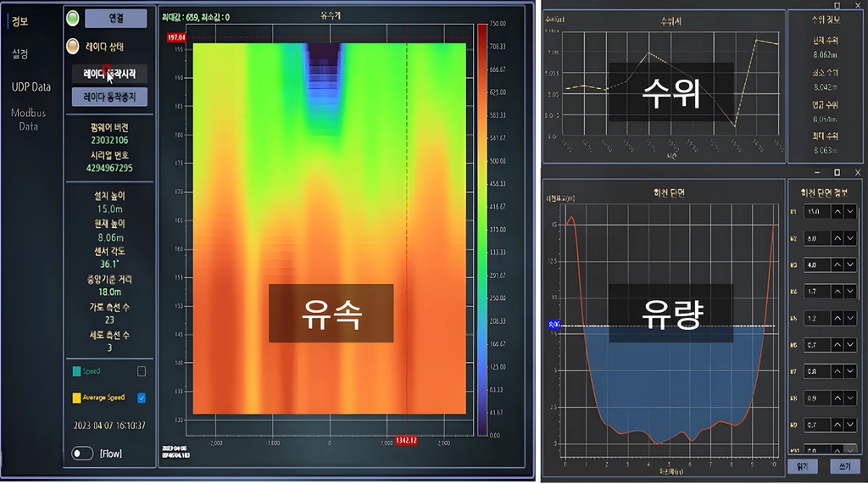Increase the first cross-section value 15.0

[837, 212]
